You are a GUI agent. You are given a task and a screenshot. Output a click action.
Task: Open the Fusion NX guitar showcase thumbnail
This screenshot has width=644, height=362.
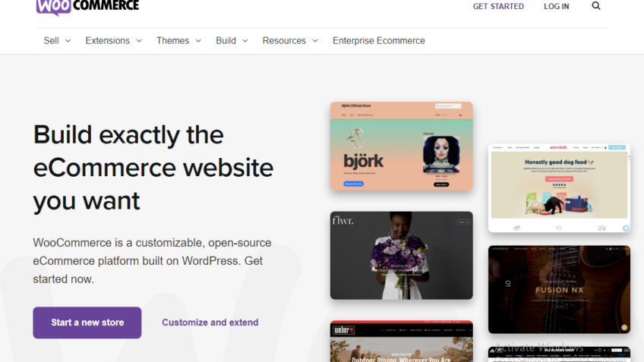pos(559,289)
